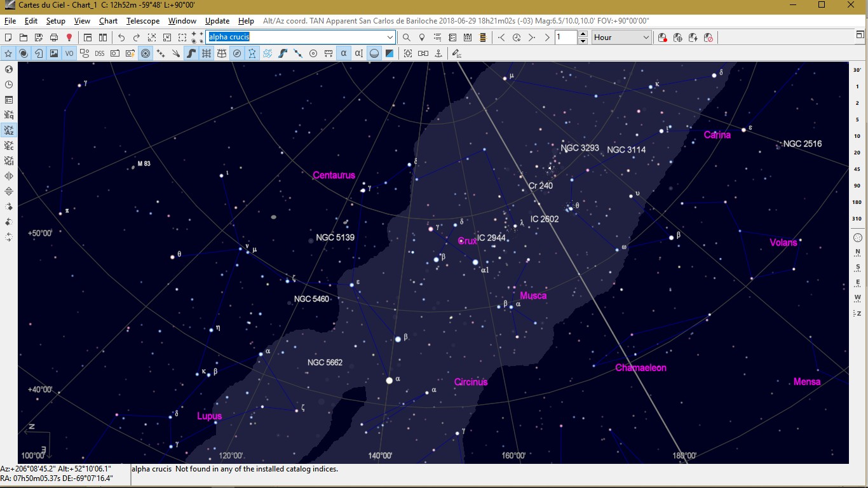Image resolution: width=868 pixels, height=488 pixels.
Task: Zoom in on the chart
Action: pos(152,37)
